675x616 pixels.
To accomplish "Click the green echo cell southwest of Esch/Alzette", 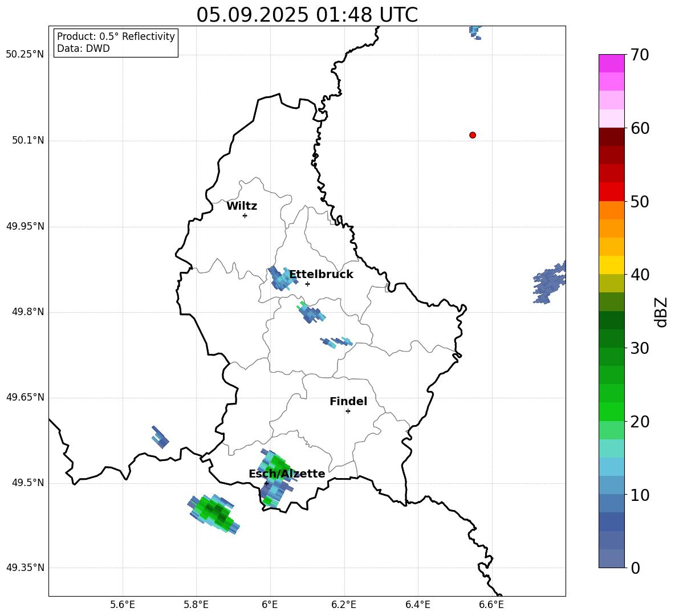I will tap(214, 513).
